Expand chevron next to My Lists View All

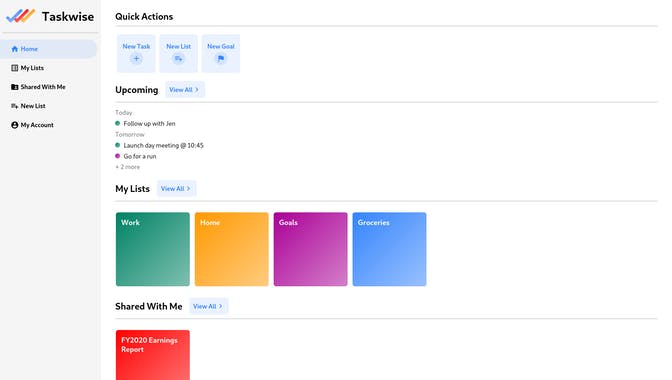point(189,189)
